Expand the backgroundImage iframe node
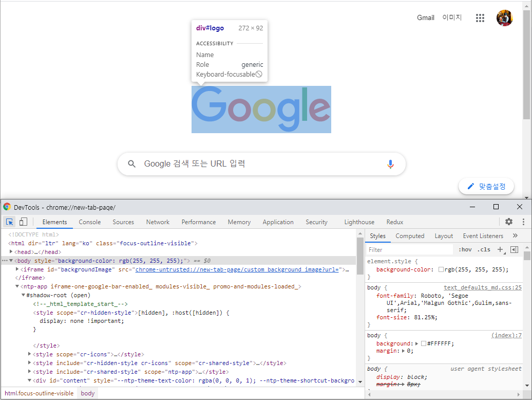532x400 pixels. coord(17,269)
